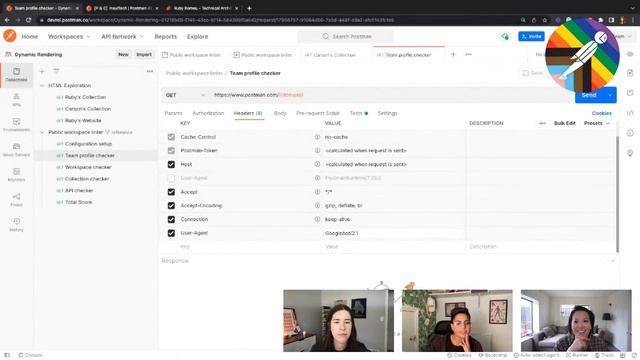
Task: Show info for Accept-Encoding header
Action: tap(317, 205)
